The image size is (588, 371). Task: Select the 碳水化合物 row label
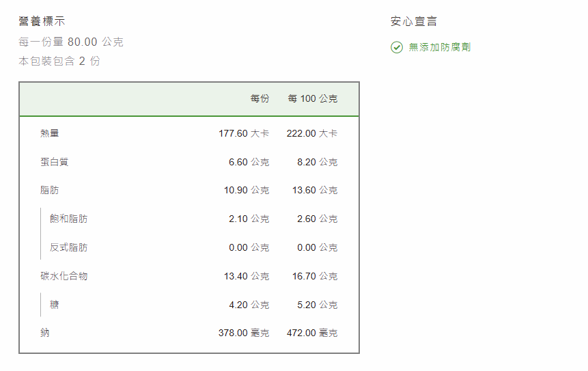[x=64, y=276]
